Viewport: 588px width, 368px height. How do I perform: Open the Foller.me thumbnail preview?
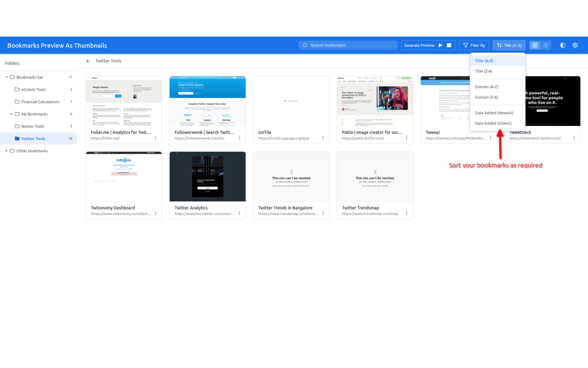(124, 101)
